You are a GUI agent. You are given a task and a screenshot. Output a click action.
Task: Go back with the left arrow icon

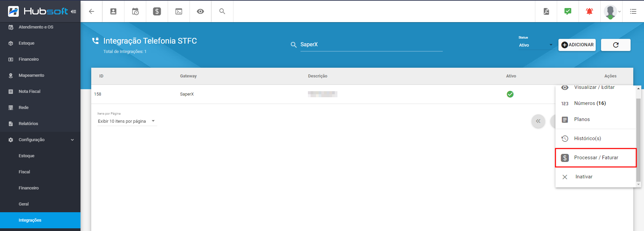tap(91, 11)
